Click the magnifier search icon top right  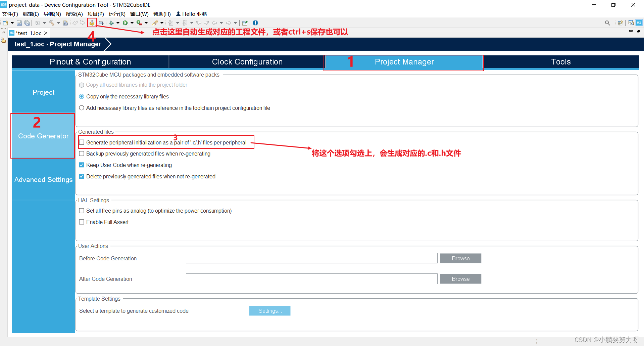(x=607, y=23)
